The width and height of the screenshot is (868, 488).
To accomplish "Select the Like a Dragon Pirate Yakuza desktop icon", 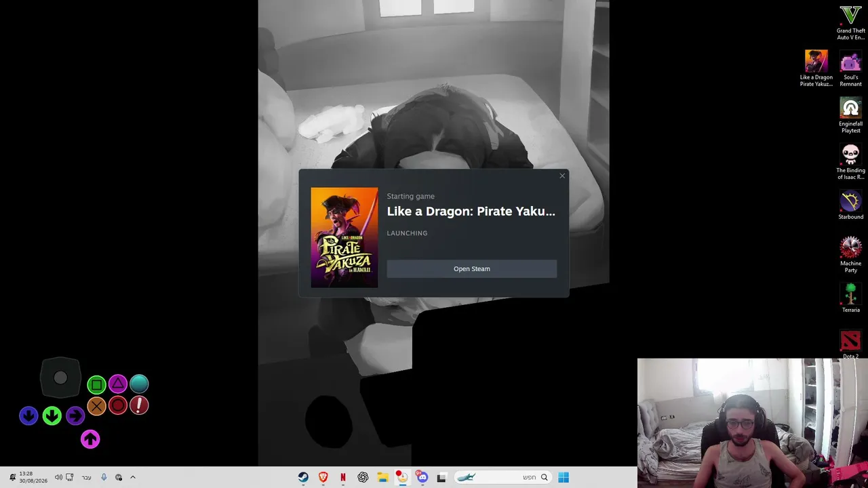I will pyautogui.click(x=816, y=68).
